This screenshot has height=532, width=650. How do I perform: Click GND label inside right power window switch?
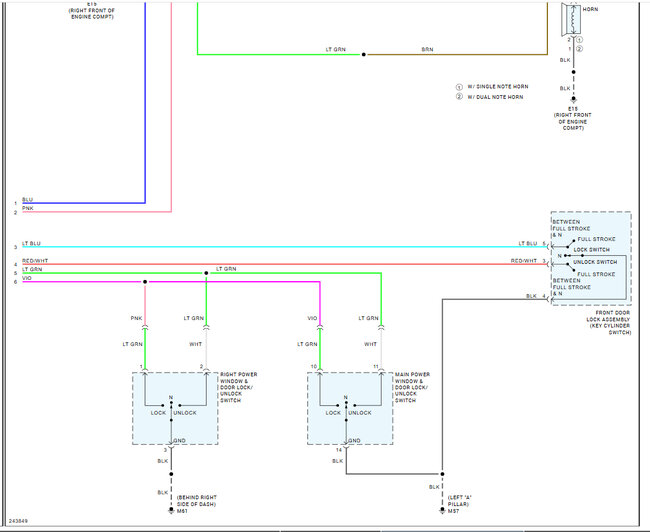[x=179, y=440]
